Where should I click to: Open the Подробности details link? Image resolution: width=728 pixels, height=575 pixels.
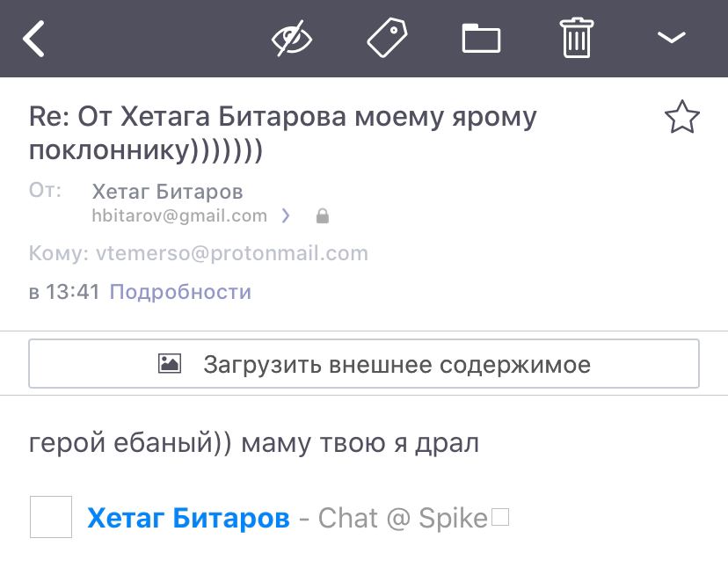click(x=180, y=292)
